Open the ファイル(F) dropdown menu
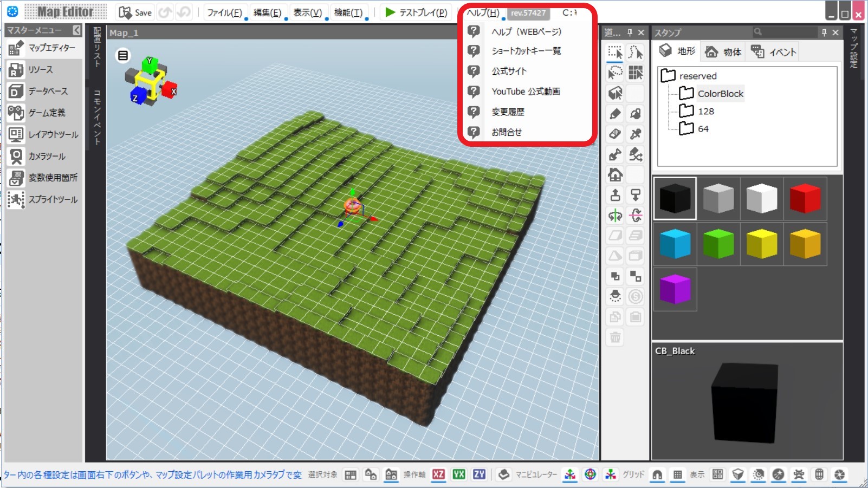This screenshot has width=868, height=488. pos(224,12)
